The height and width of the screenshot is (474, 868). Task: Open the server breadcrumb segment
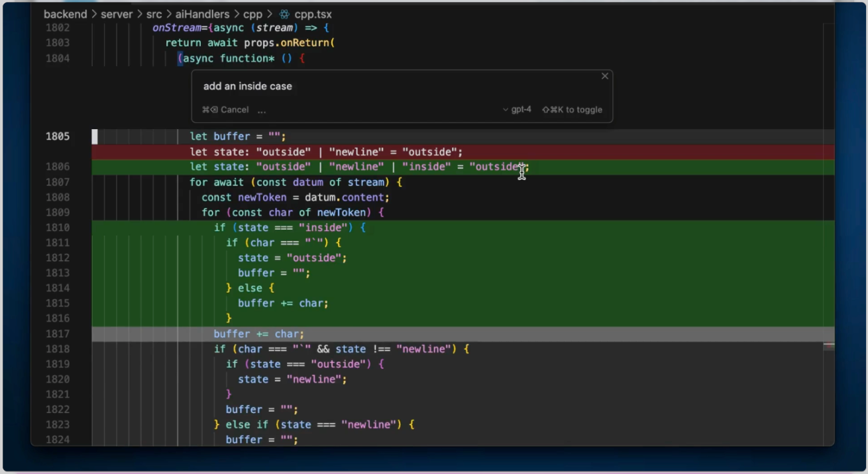click(x=117, y=14)
